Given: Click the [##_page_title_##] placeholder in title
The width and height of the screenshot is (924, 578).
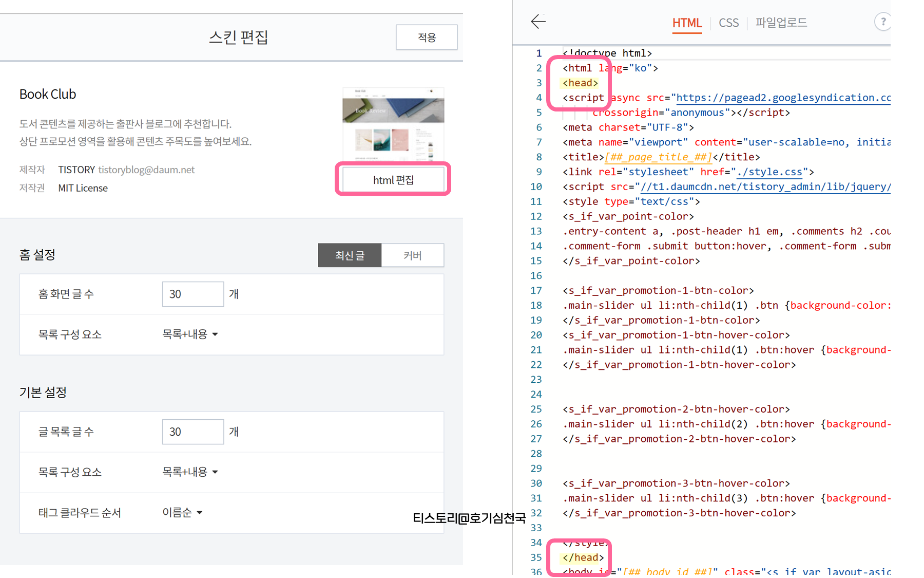Looking at the screenshot, I should coord(658,157).
